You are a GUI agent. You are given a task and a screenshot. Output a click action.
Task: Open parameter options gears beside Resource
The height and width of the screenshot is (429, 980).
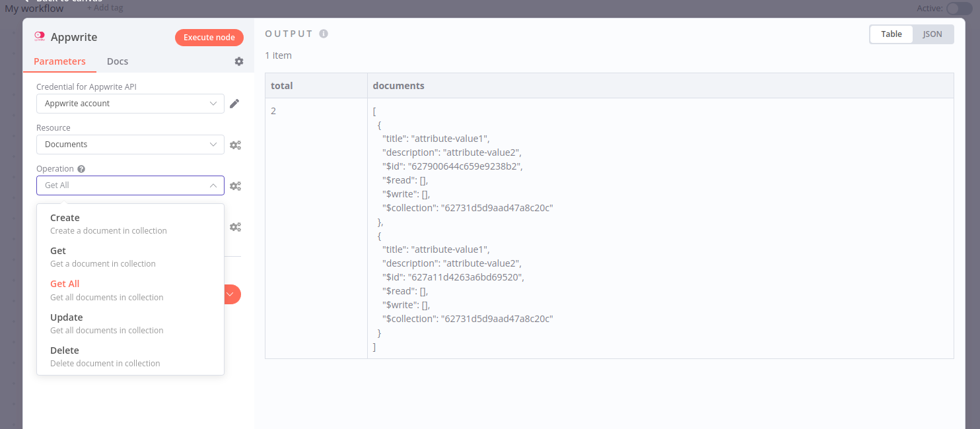coord(235,145)
